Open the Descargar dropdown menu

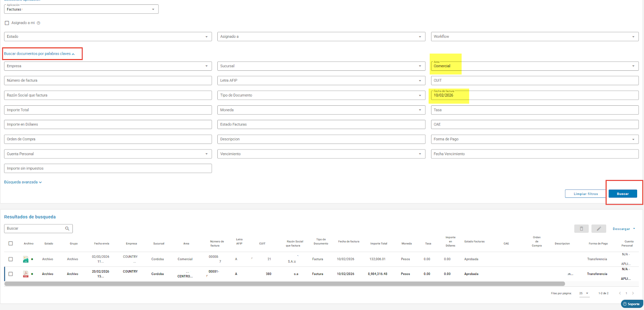click(624, 229)
